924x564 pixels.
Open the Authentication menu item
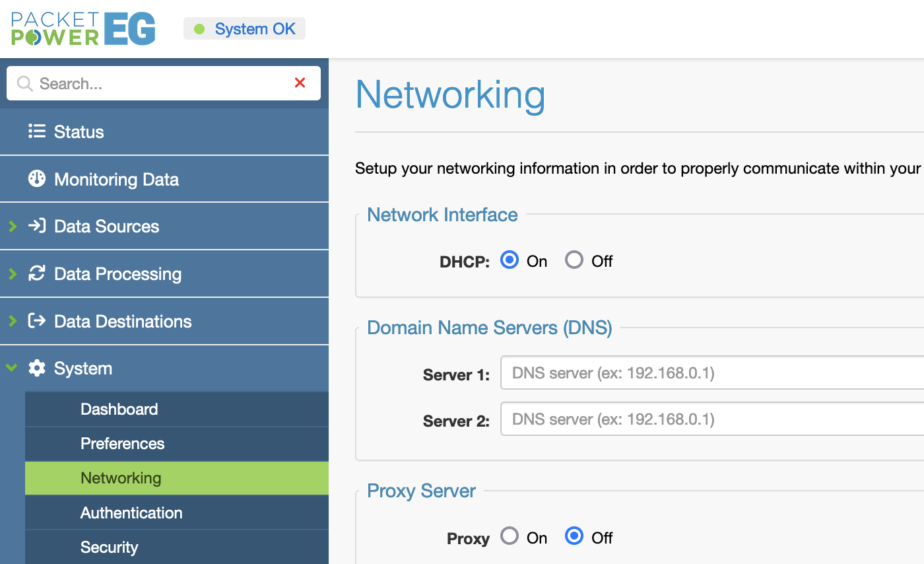tap(131, 512)
